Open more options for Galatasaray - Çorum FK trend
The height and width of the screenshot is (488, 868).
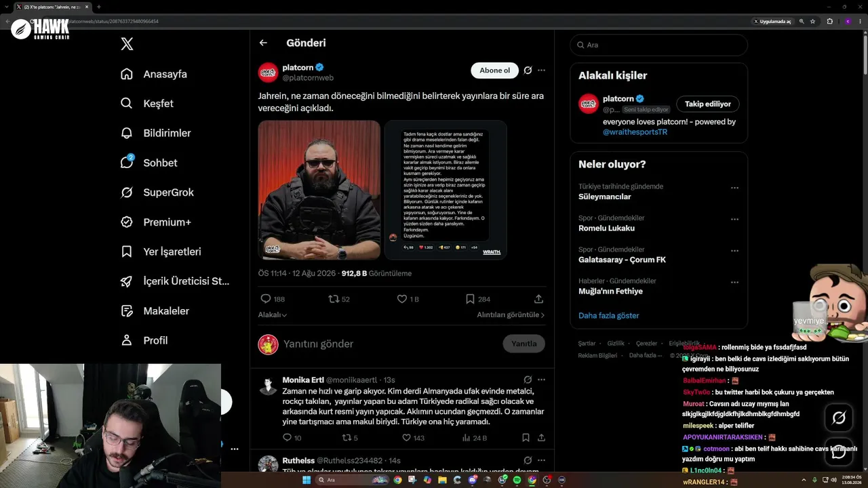click(x=734, y=251)
